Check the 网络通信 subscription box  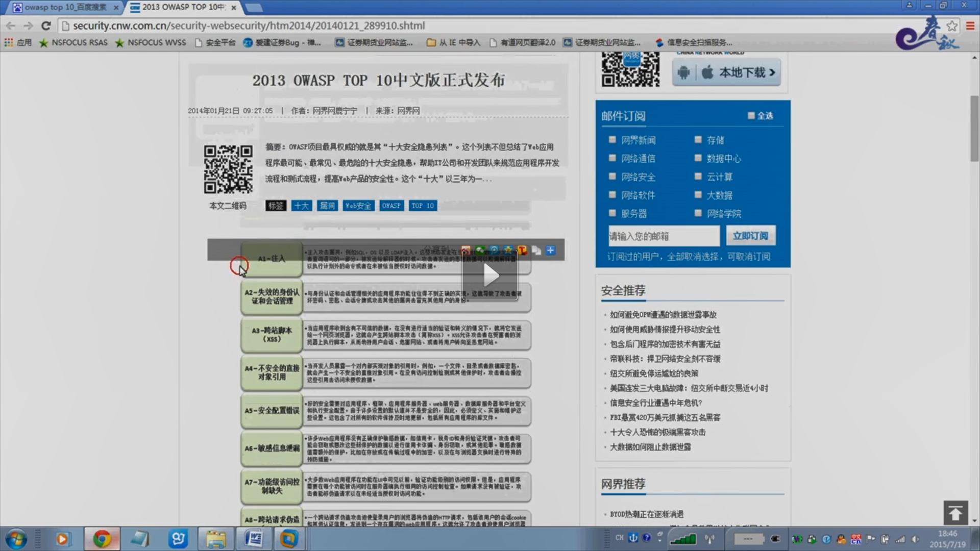tap(612, 158)
